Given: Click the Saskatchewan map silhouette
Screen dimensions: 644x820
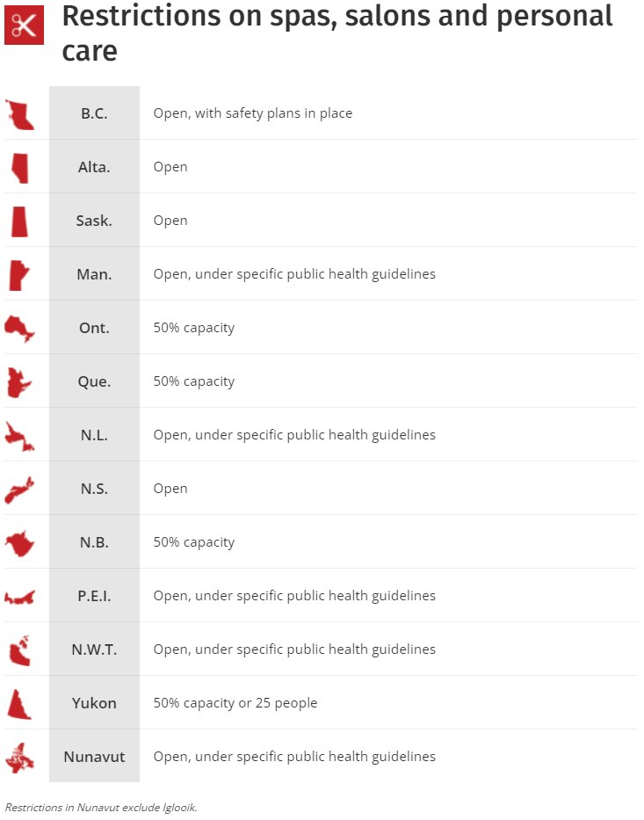Looking at the screenshot, I should pos(19,221).
